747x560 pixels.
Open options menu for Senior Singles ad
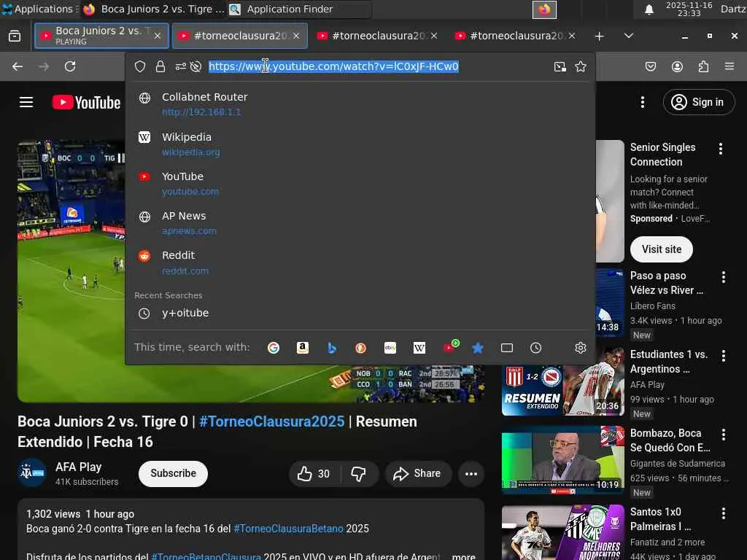(721, 149)
